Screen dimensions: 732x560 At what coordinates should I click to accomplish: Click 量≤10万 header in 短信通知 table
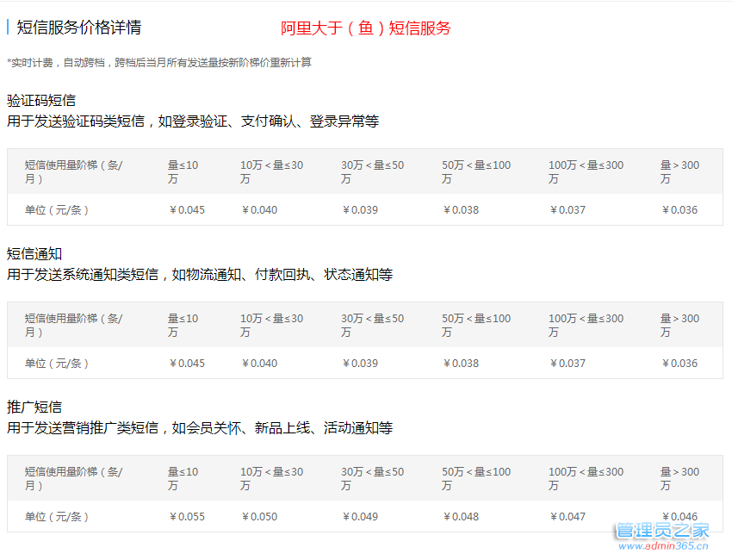coord(183,325)
